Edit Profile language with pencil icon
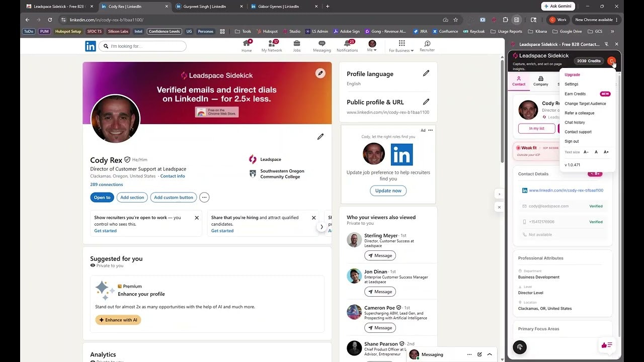This screenshot has width=644, height=362. [x=426, y=73]
